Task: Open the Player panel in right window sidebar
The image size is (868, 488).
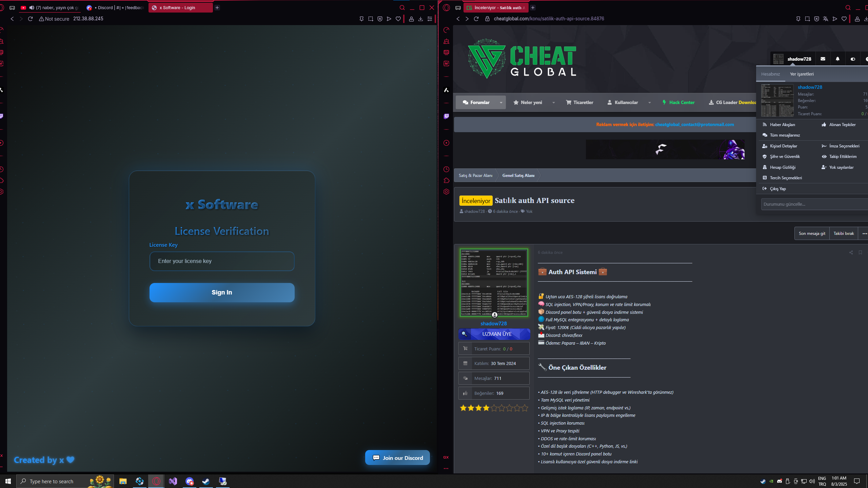Action: point(446,143)
